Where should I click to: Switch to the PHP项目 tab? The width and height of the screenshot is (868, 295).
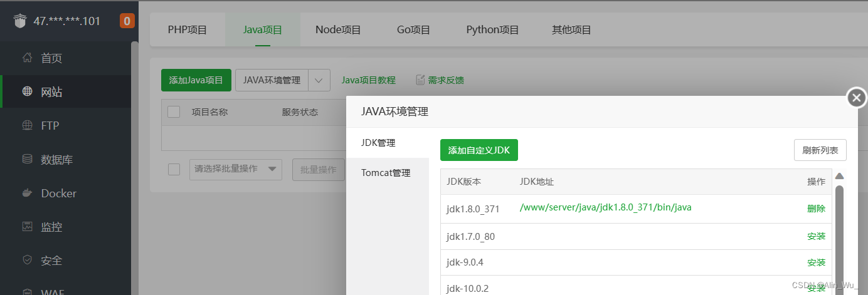click(188, 29)
